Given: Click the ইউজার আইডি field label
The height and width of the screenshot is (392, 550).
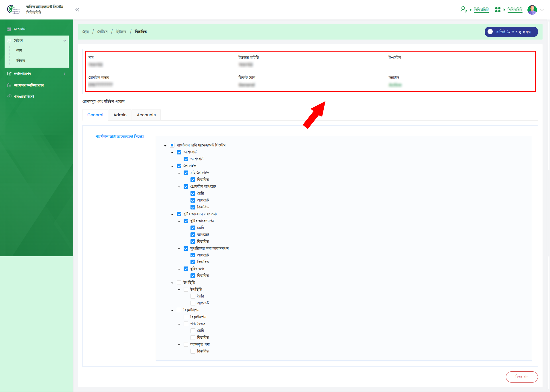Looking at the screenshot, I should click(x=249, y=58).
